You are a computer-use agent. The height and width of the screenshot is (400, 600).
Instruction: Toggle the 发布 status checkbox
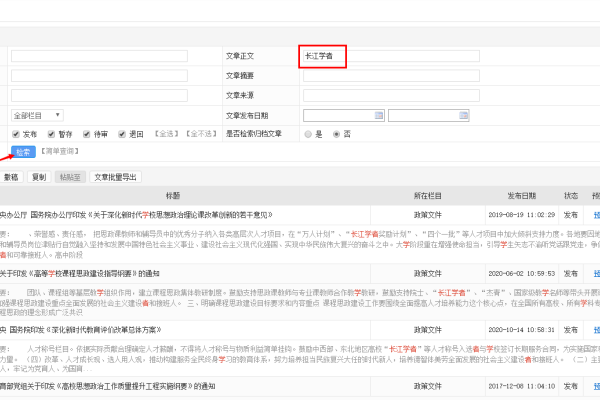(x=16, y=134)
